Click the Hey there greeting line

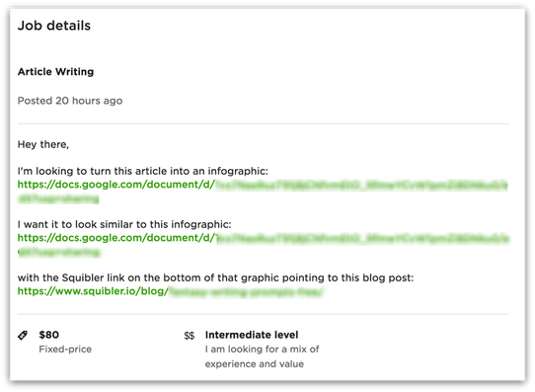(x=43, y=144)
